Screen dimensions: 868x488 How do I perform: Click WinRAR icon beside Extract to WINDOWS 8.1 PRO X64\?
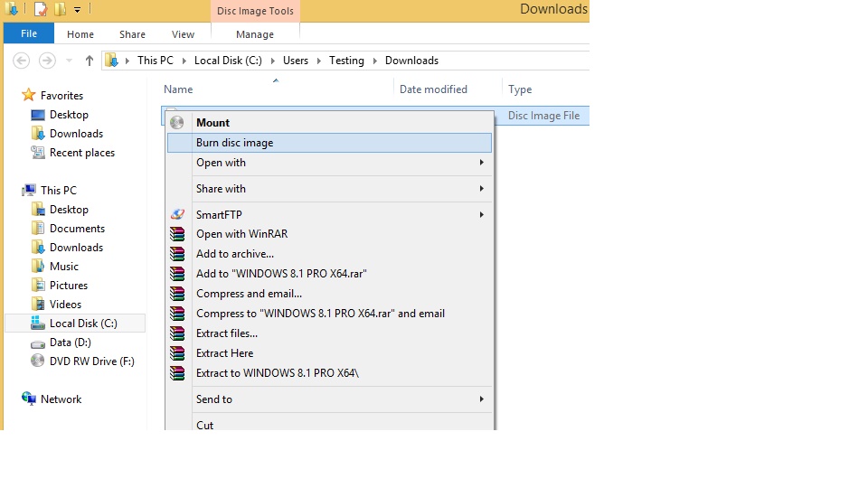pos(177,373)
